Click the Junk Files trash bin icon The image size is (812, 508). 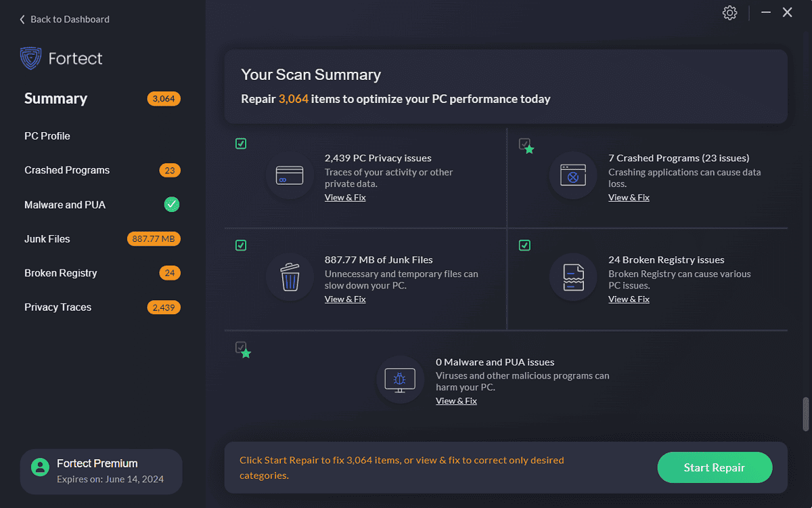290,278
